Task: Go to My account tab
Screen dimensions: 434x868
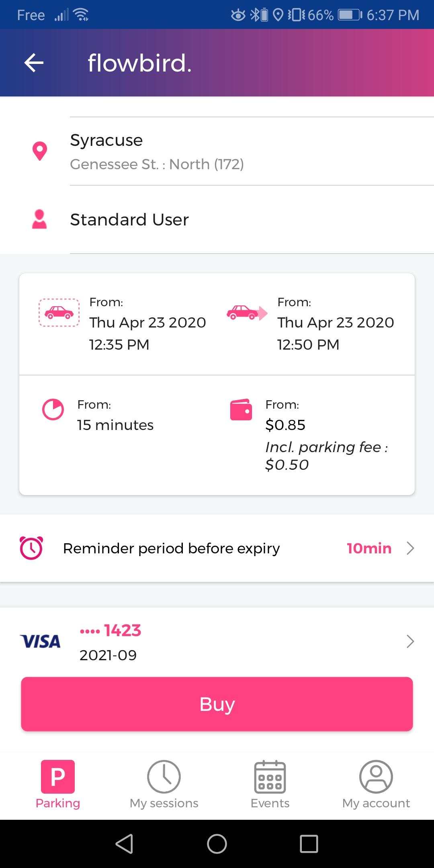Action: click(x=376, y=784)
